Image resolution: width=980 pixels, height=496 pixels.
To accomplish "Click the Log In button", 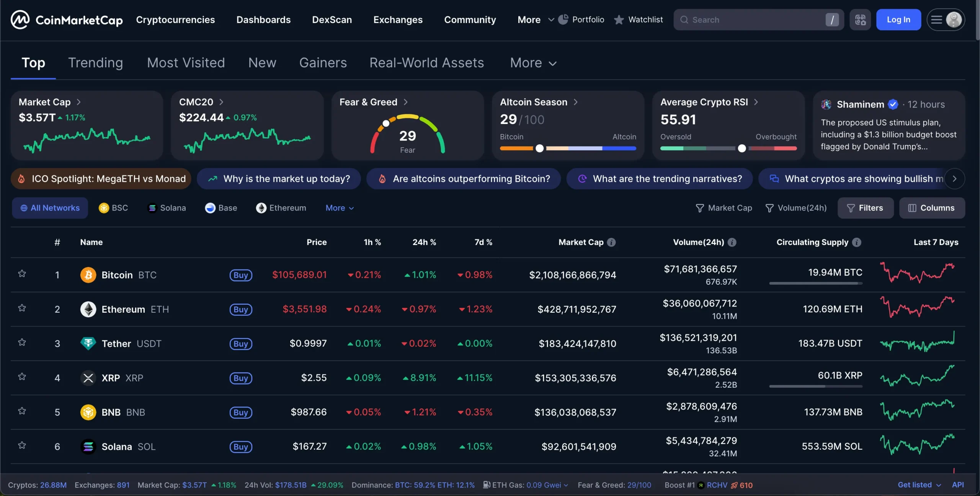I will [x=898, y=20].
